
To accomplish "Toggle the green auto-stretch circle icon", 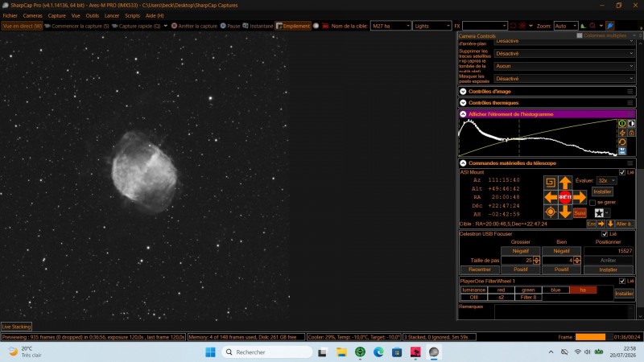I will tap(622, 123).
